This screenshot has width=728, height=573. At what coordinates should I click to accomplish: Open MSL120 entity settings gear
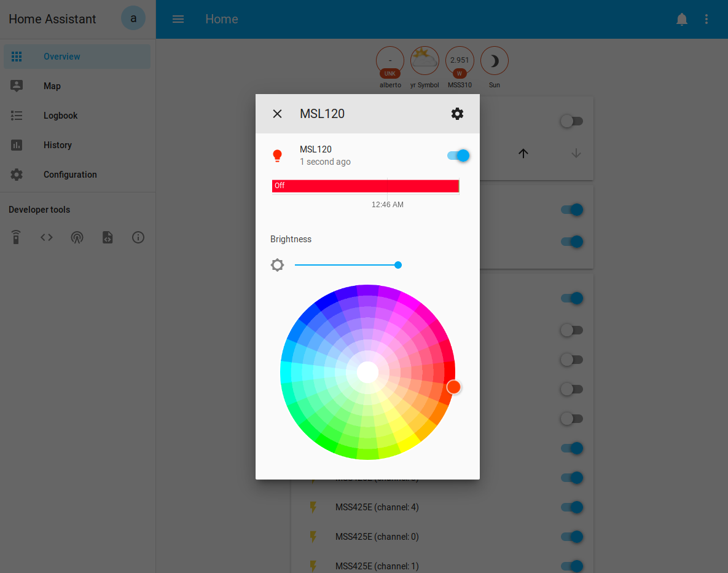tap(457, 114)
